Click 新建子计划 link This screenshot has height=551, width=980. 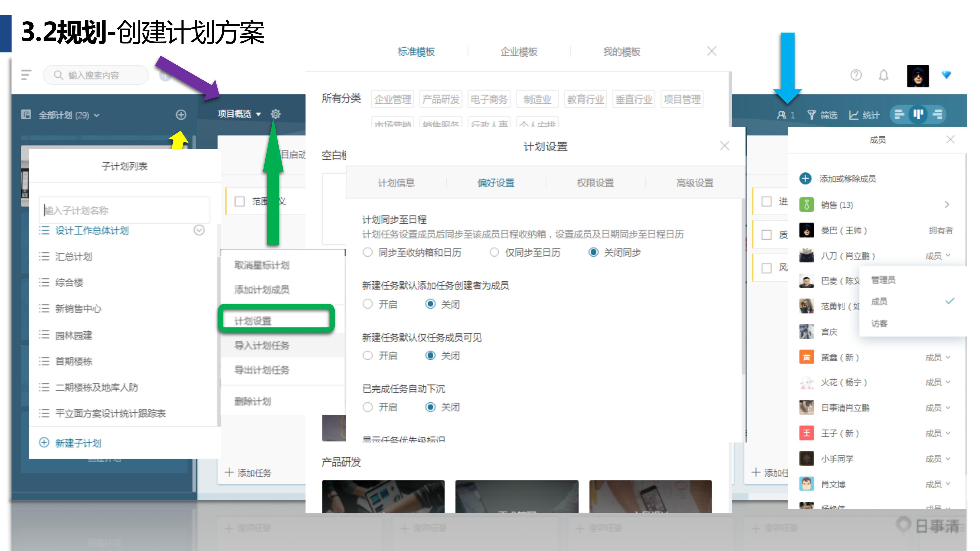78,443
